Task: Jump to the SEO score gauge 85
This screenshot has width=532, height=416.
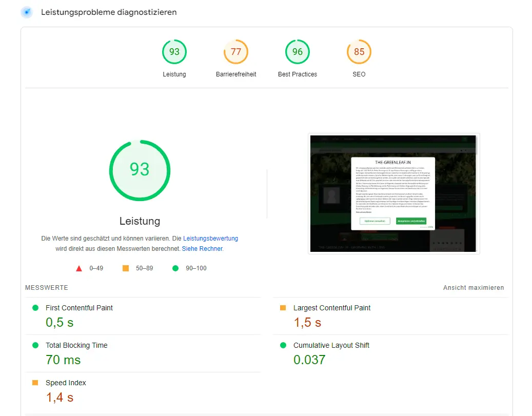Action: (x=359, y=52)
